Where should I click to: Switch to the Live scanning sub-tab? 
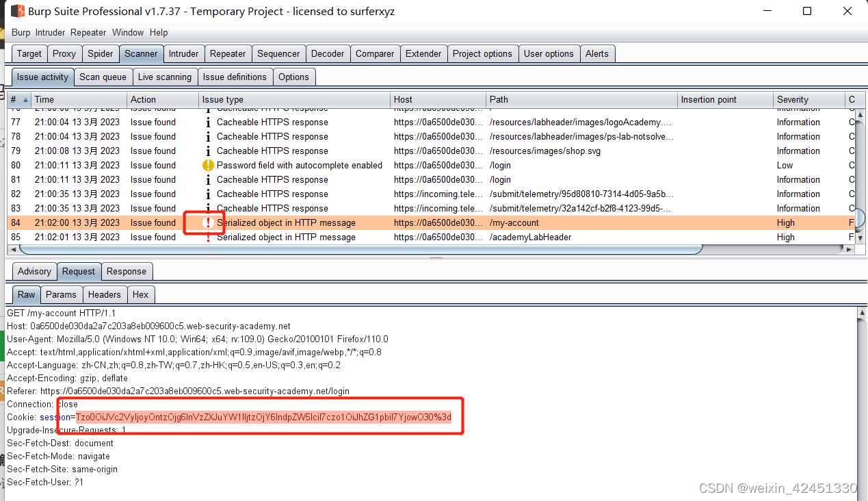[x=165, y=77]
